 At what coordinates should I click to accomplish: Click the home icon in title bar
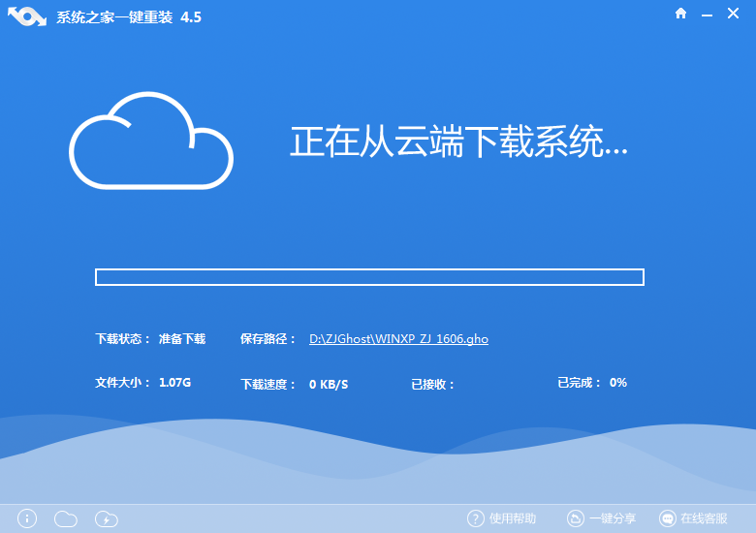[680, 14]
